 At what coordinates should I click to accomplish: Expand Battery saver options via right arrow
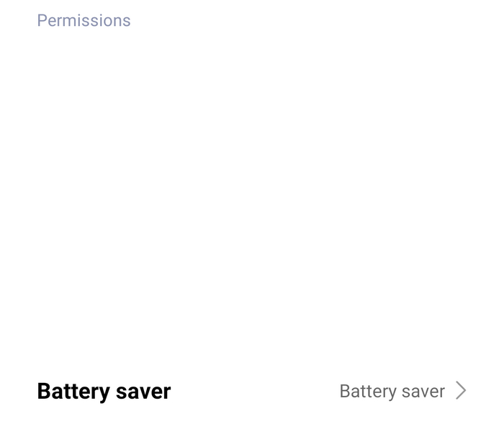point(461,391)
